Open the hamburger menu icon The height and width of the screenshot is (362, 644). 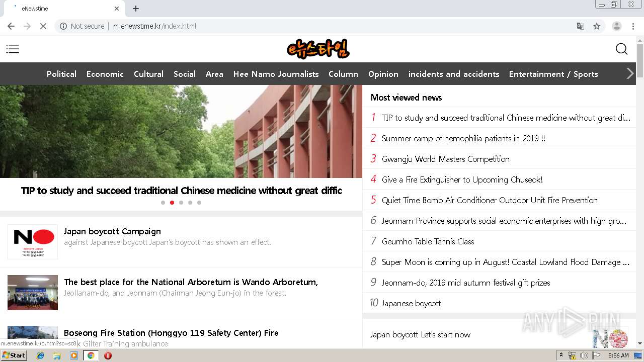coord(13,49)
